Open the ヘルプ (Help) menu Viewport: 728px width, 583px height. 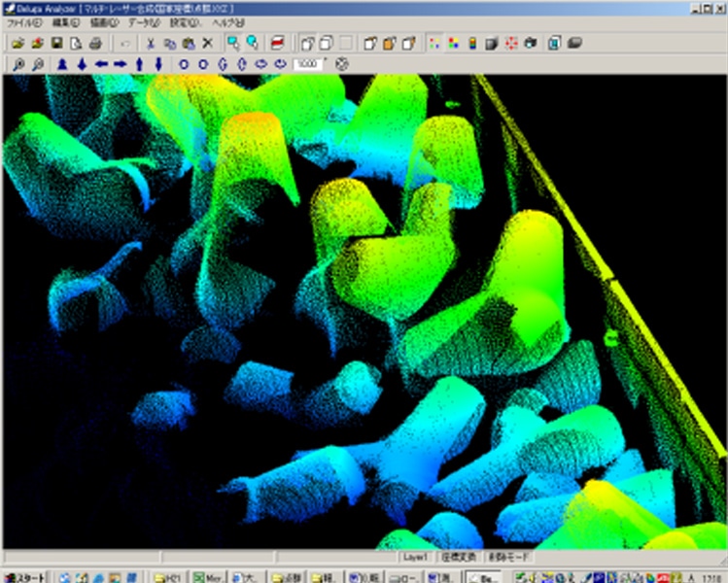[x=228, y=22]
